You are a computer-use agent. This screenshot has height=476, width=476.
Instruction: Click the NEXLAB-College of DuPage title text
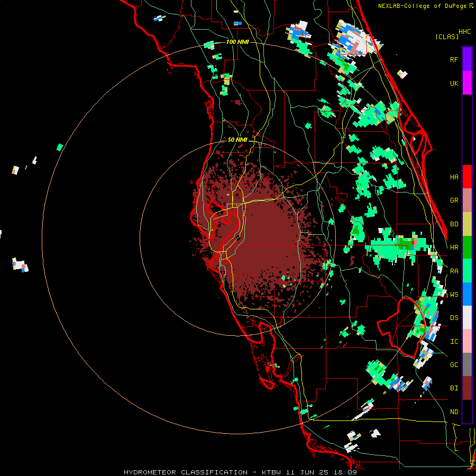coord(422,6)
